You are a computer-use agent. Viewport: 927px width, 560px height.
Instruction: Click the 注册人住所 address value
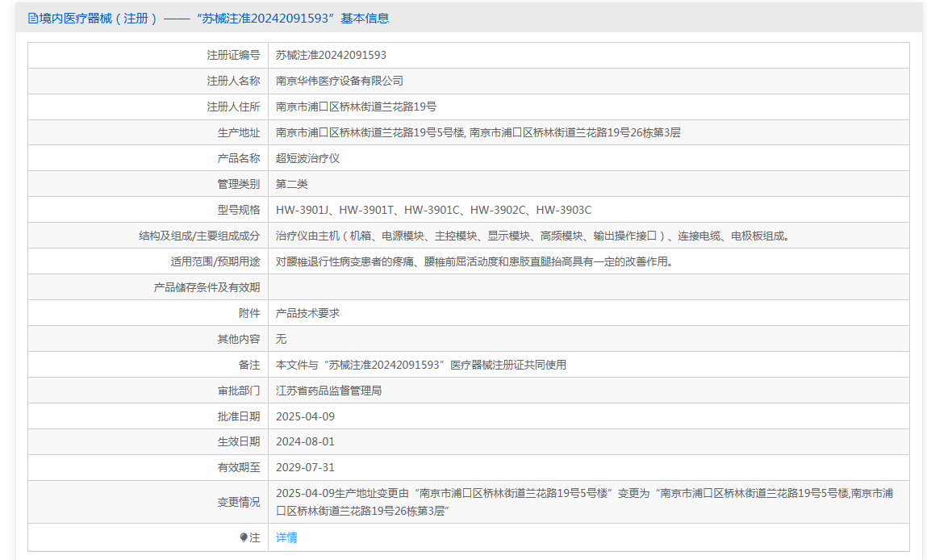tap(356, 107)
